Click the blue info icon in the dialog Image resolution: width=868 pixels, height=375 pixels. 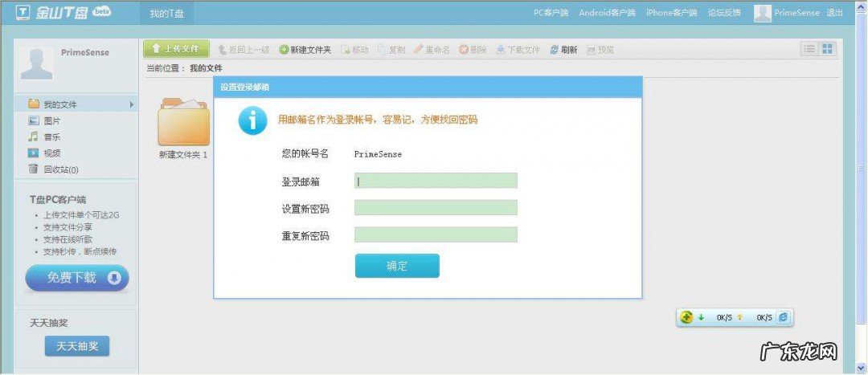(252, 121)
